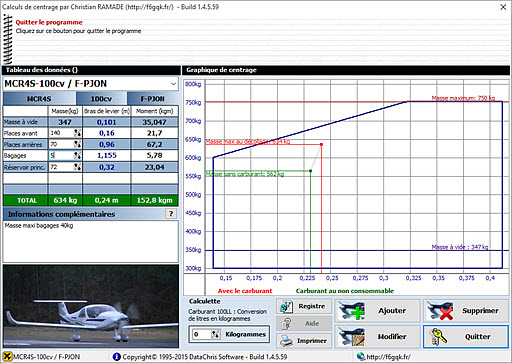Screen dimensions: 512x363
Task: Click the Avec le carburant legend label
Action: click(x=245, y=291)
